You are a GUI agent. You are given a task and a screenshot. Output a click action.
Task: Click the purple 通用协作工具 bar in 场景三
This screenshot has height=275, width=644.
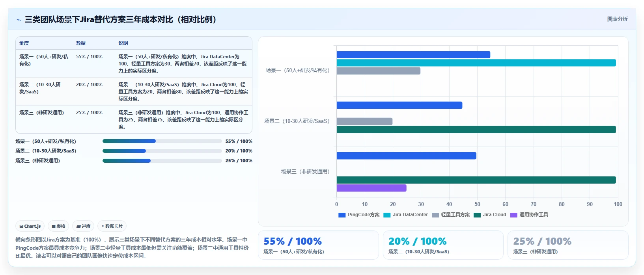[x=371, y=188]
